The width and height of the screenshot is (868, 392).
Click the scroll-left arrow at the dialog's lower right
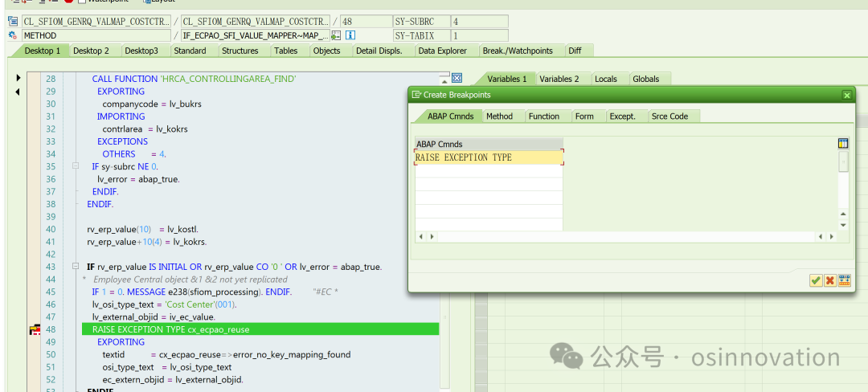[821, 237]
